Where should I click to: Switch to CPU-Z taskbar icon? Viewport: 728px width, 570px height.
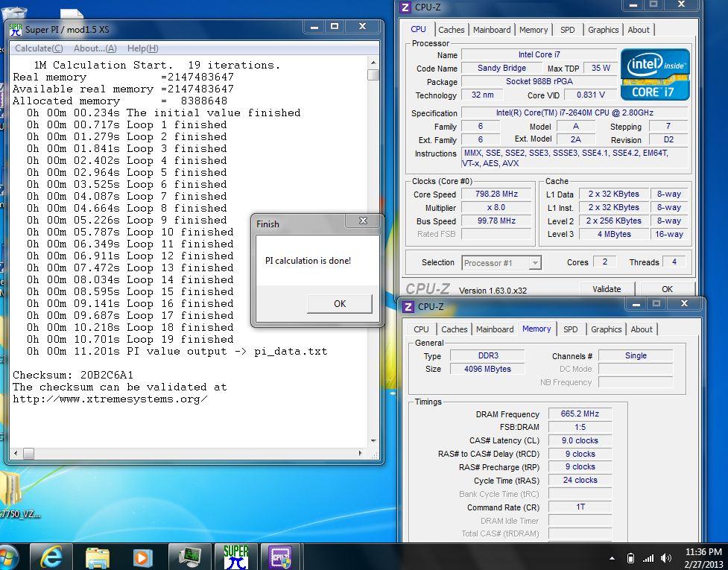coord(282,557)
